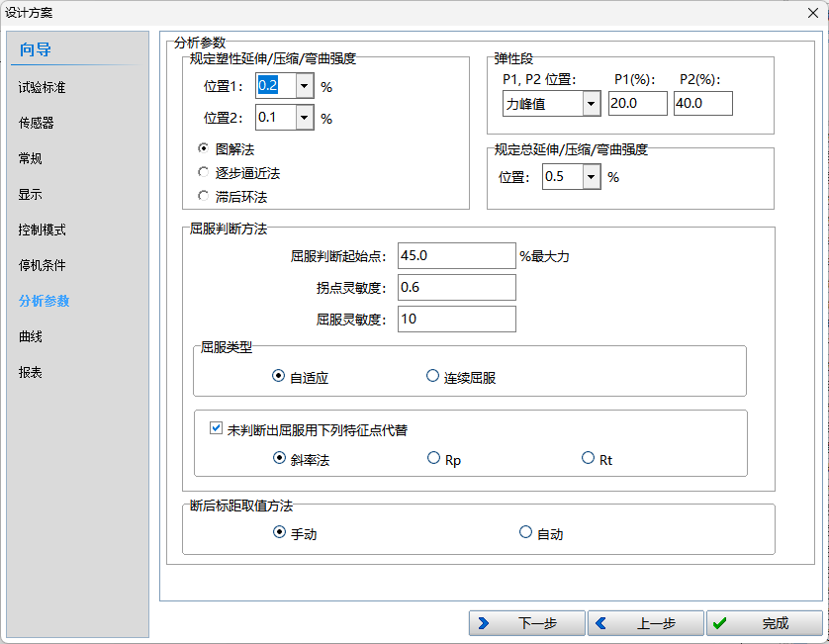Open the 报表 page
The height and width of the screenshot is (644, 829).
[30, 372]
